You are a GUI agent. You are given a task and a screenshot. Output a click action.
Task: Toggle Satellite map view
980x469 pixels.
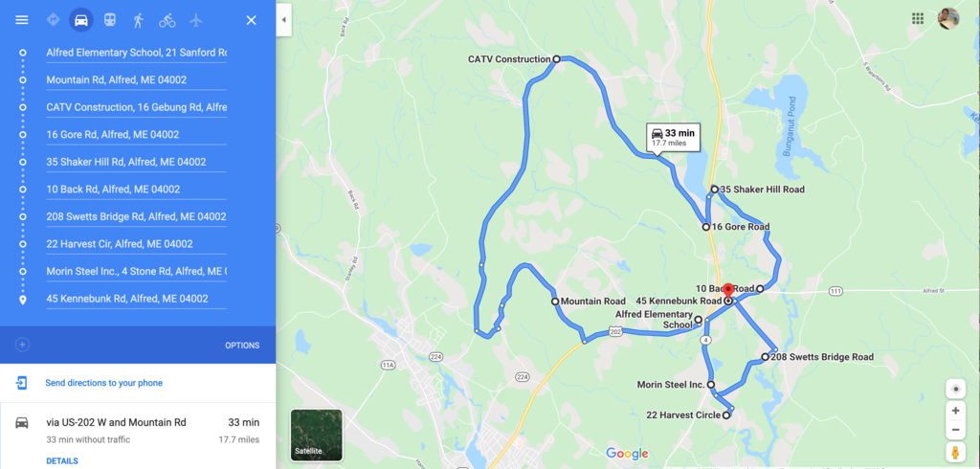click(316, 435)
